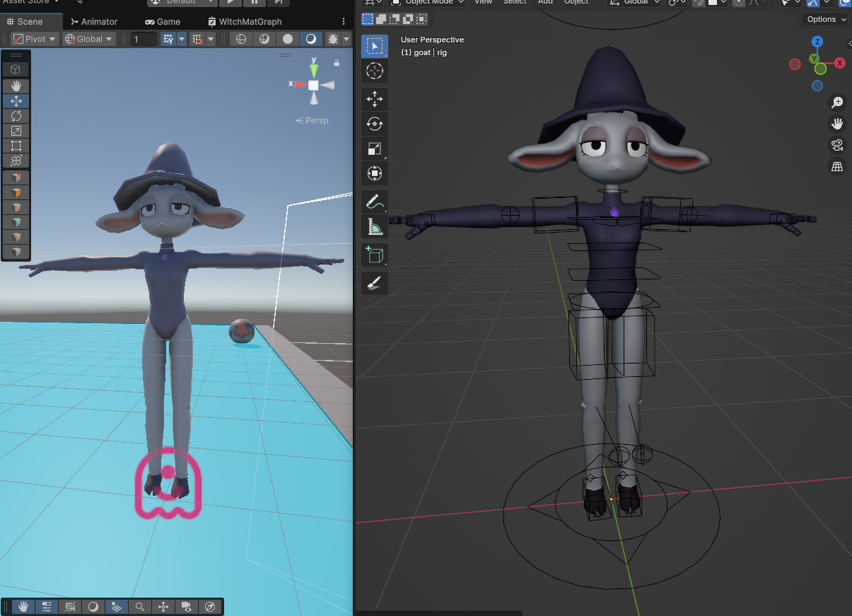Toggle the grid overlay button in Unity bottom bar

pos(70,607)
